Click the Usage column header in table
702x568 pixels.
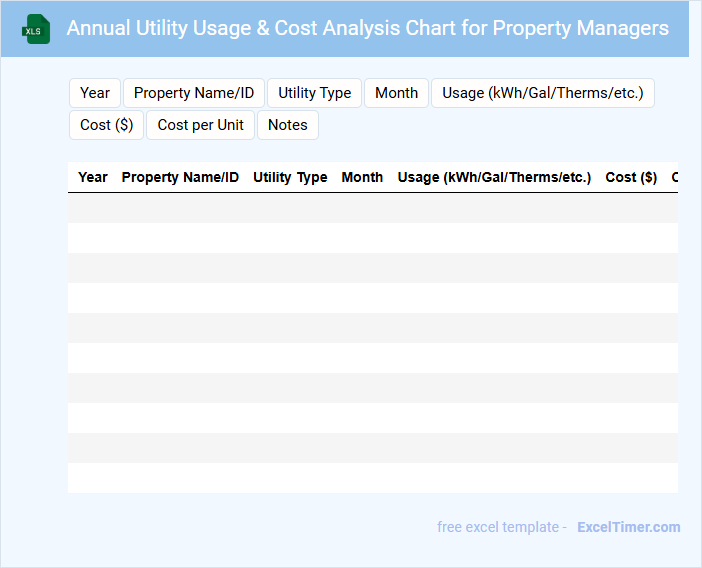494,177
